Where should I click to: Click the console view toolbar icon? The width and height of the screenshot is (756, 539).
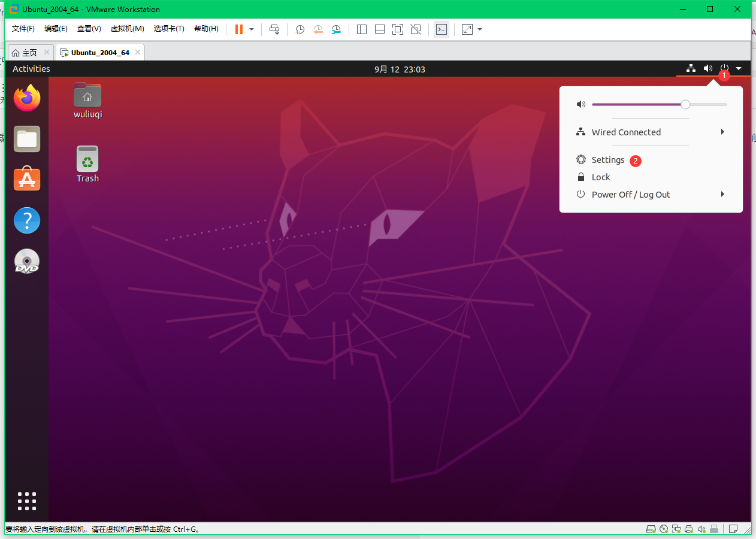click(x=441, y=29)
